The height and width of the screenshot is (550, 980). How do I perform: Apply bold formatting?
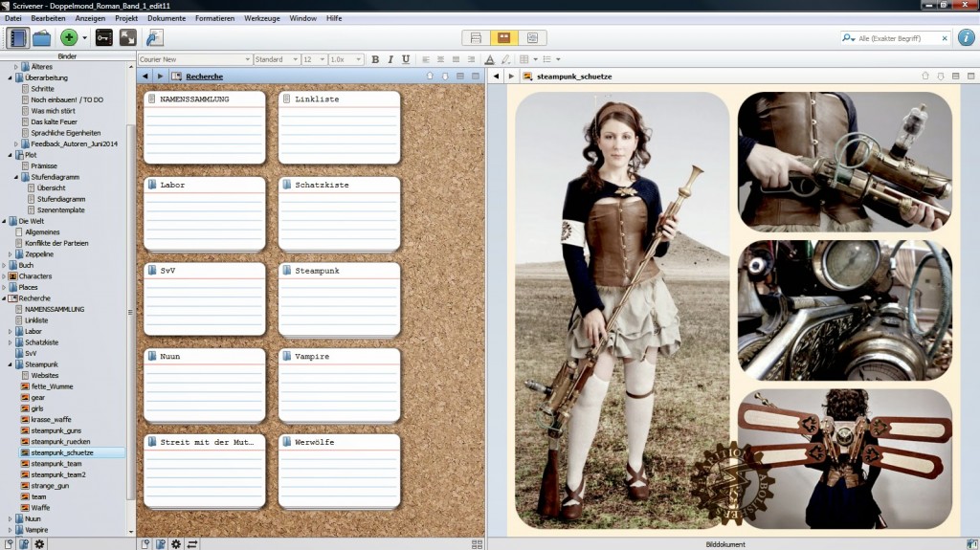point(375,59)
